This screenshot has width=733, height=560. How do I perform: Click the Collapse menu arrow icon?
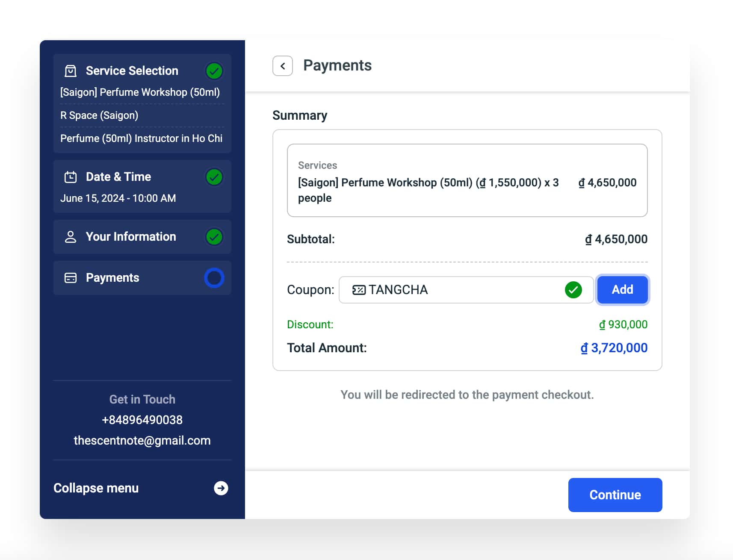pyautogui.click(x=221, y=488)
